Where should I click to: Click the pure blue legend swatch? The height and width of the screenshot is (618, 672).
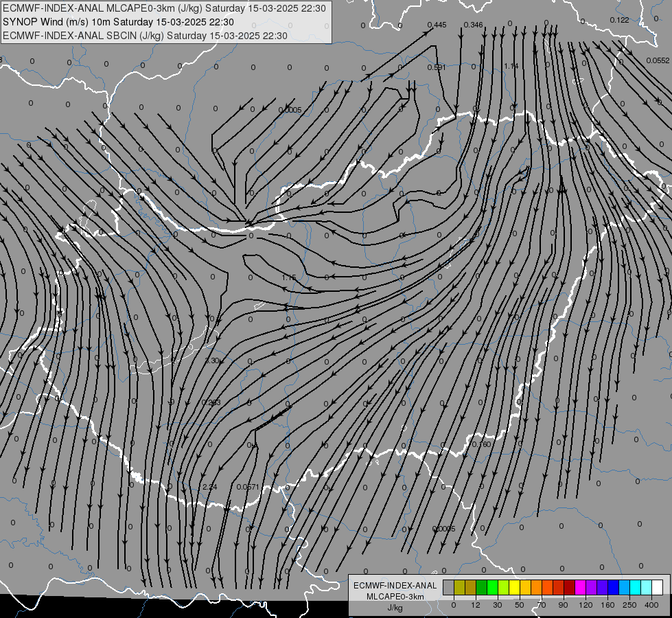pyautogui.click(x=614, y=587)
